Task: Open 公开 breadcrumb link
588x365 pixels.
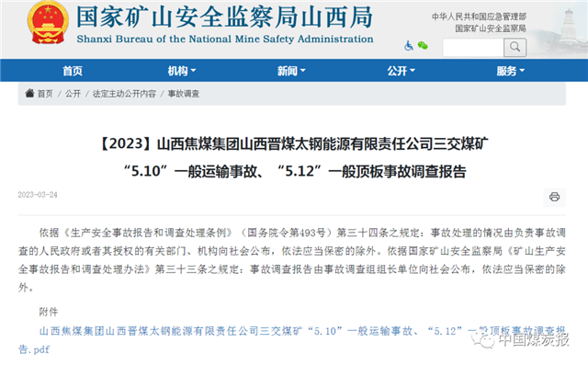Action: click(73, 94)
